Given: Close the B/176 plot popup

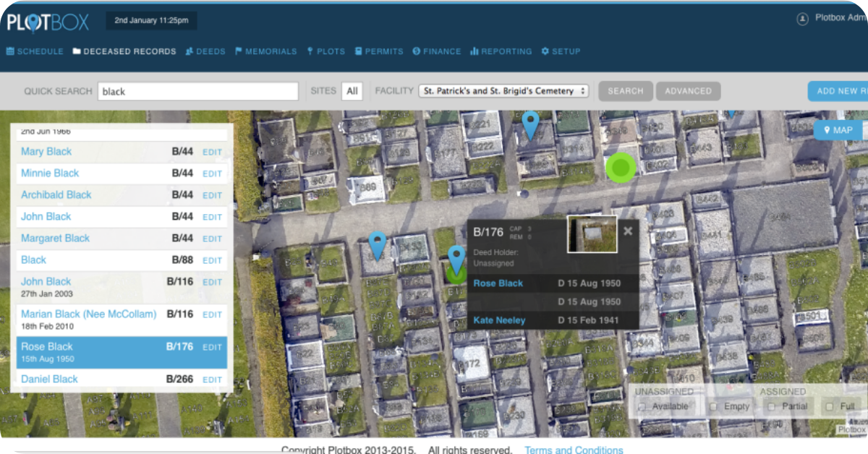Looking at the screenshot, I should 628,231.
